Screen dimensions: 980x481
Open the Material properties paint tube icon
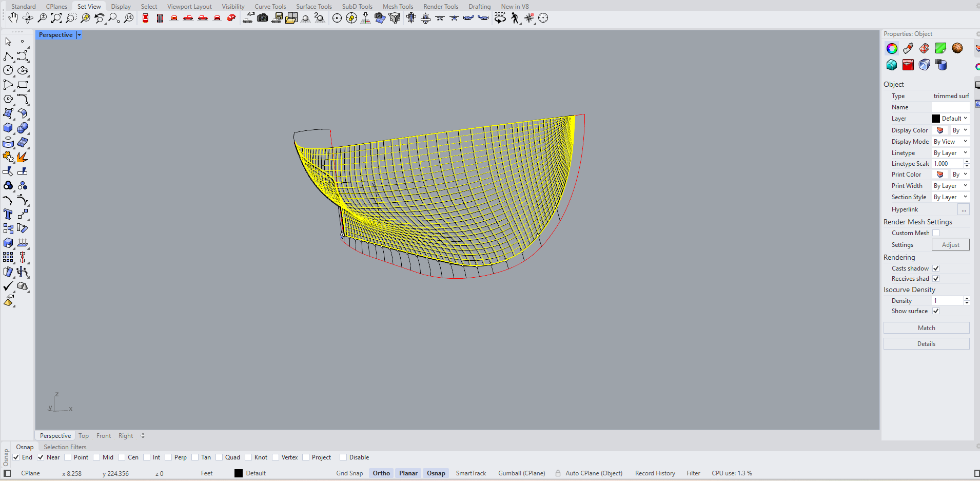click(908, 48)
